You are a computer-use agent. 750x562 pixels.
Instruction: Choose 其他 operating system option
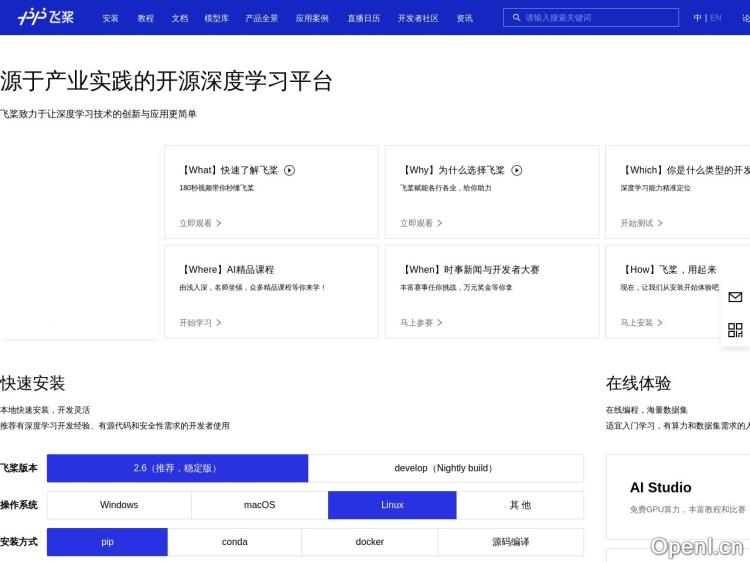tap(520, 505)
